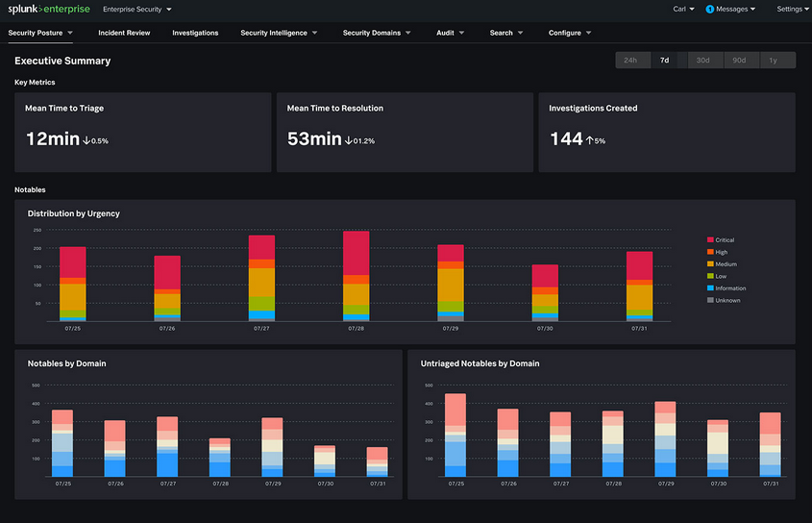Toggle the Critical legend swatch
Image resolution: width=812 pixels, height=523 pixels.
(x=710, y=239)
